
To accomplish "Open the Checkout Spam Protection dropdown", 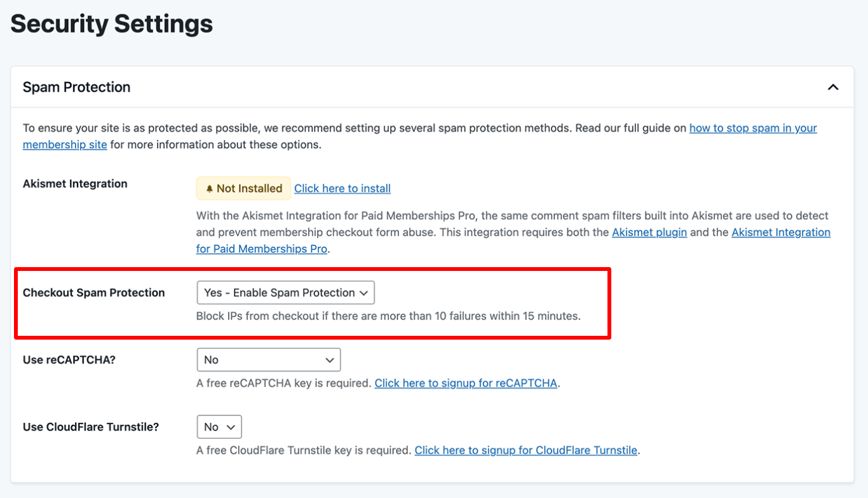I will [x=285, y=293].
